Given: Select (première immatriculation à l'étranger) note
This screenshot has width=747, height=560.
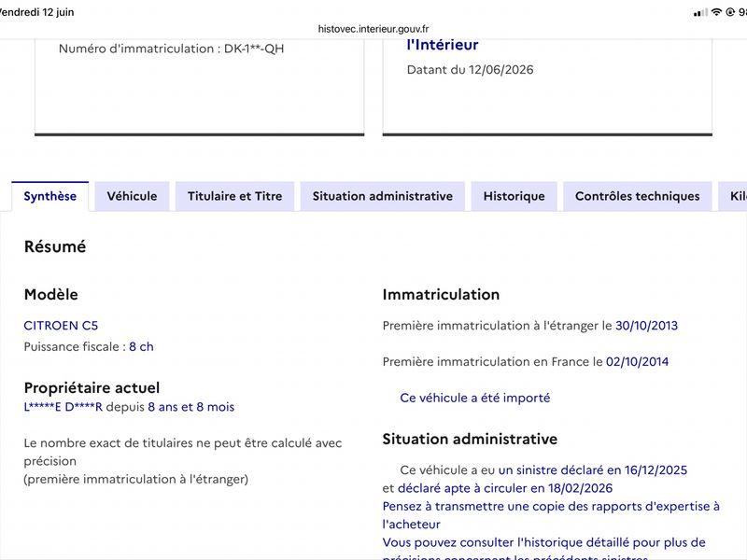Looking at the screenshot, I should pos(136,480).
